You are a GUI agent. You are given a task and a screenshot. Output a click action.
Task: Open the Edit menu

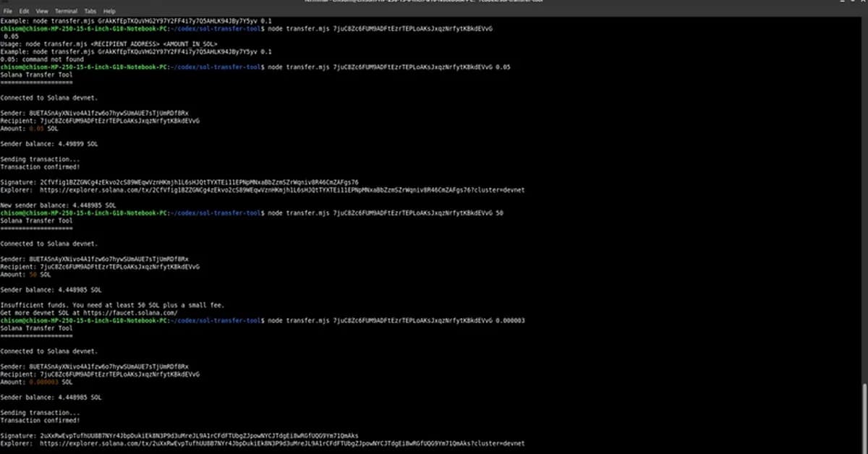tap(25, 12)
